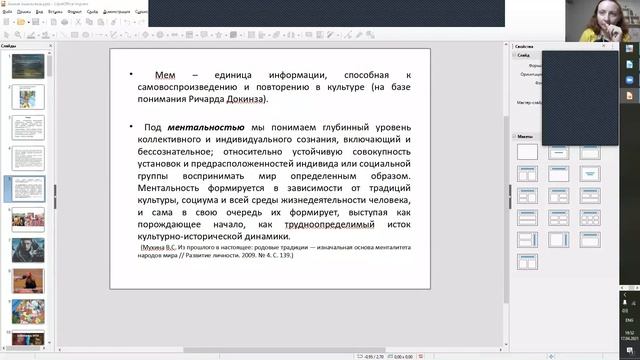Click the bold italic word ментальностью
Screen dimensions: 640x360
point(206,127)
